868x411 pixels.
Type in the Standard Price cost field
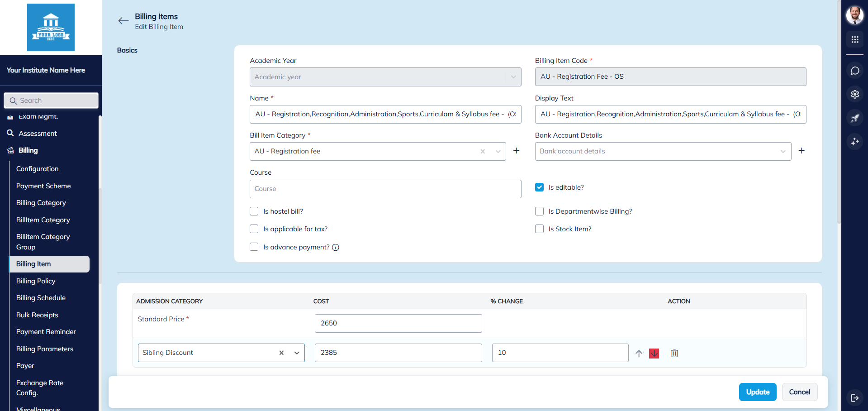pyautogui.click(x=398, y=323)
